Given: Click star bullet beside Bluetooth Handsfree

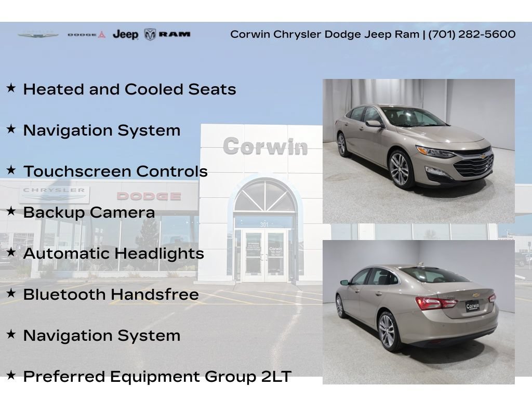Looking at the screenshot, I should point(11,293).
